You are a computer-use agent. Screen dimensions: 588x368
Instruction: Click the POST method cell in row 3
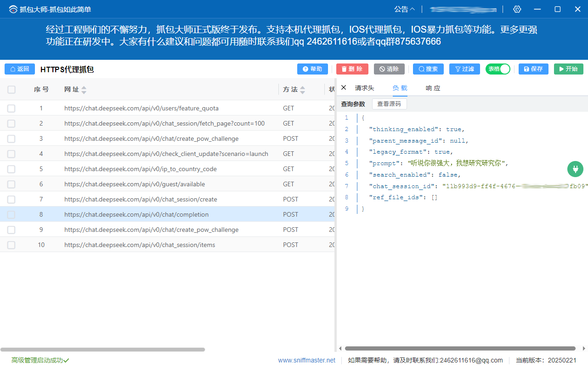pos(290,138)
